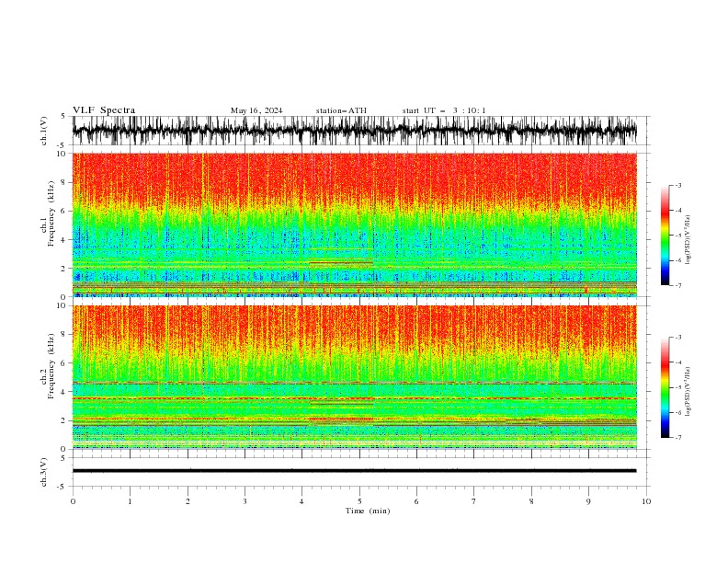Click the "5" tick on ch.1(V) axis
Screen dimensions: 728x563
63,117
